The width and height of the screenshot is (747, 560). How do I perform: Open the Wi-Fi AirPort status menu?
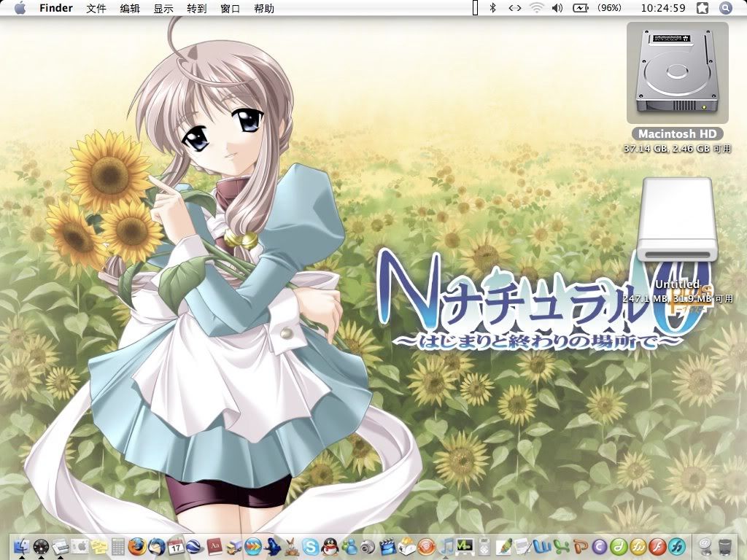pyautogui.click(x=537, y=8)
